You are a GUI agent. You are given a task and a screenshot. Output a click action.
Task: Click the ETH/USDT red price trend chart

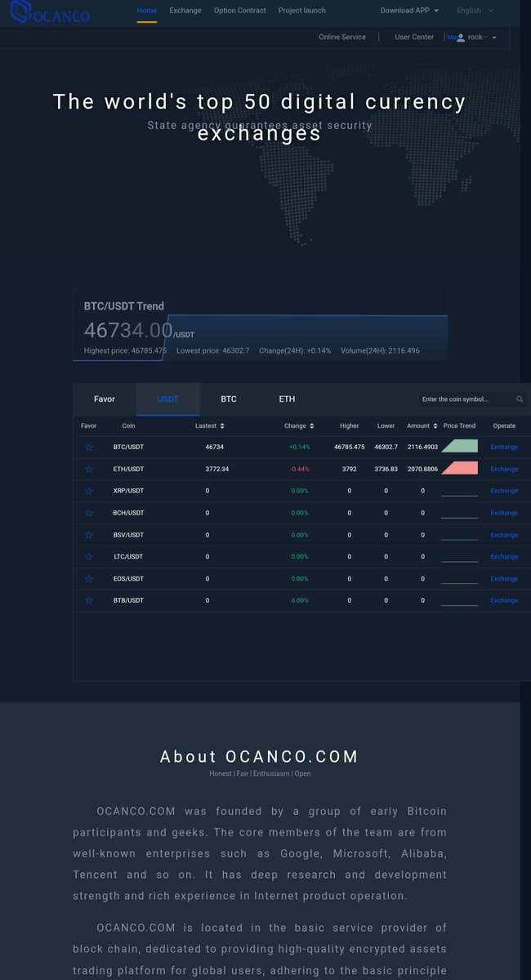[x=459, y=468]
